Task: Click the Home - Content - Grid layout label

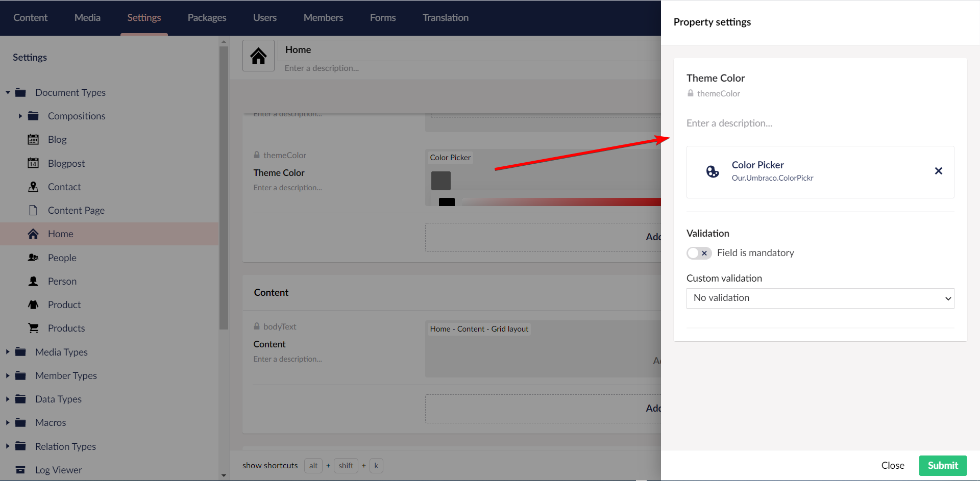Action: 479,329
